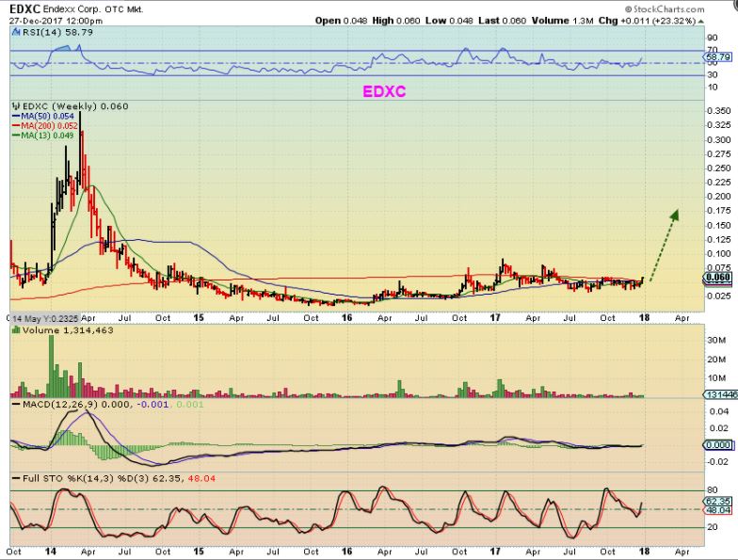
Task: Click the 62.35 stochastic %K tag
Action: point(718,502)
